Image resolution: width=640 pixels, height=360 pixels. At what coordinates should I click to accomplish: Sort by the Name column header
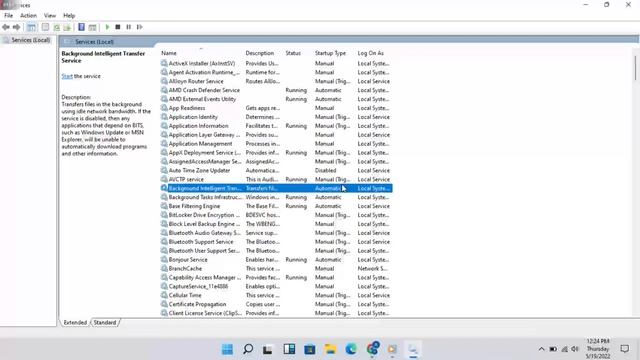[x=169, y=53]
